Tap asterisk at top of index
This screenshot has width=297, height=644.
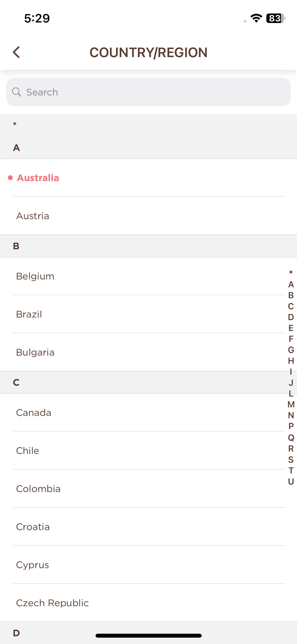[x=291, y=272]
